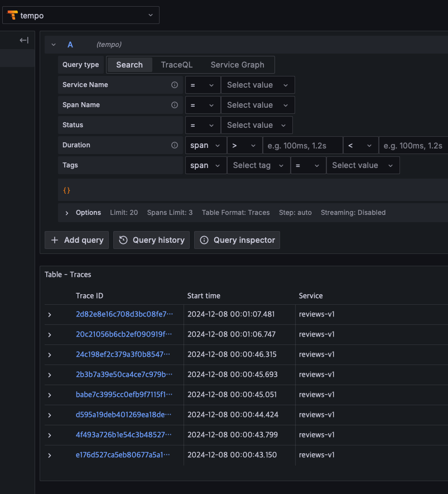Open the Status Select value dropdown
The height and width of the screenshot is (494, 448).
click(256, 125)
